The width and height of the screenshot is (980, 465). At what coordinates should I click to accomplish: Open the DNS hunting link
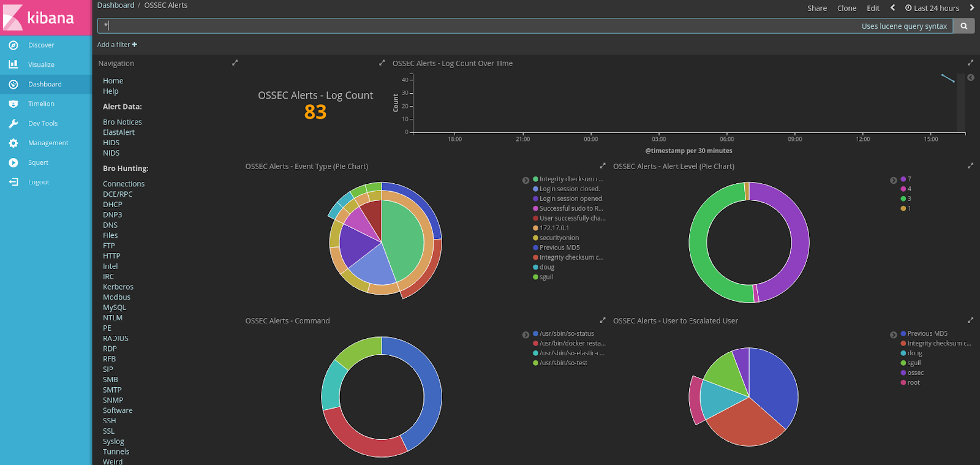[x=110, y=225]
